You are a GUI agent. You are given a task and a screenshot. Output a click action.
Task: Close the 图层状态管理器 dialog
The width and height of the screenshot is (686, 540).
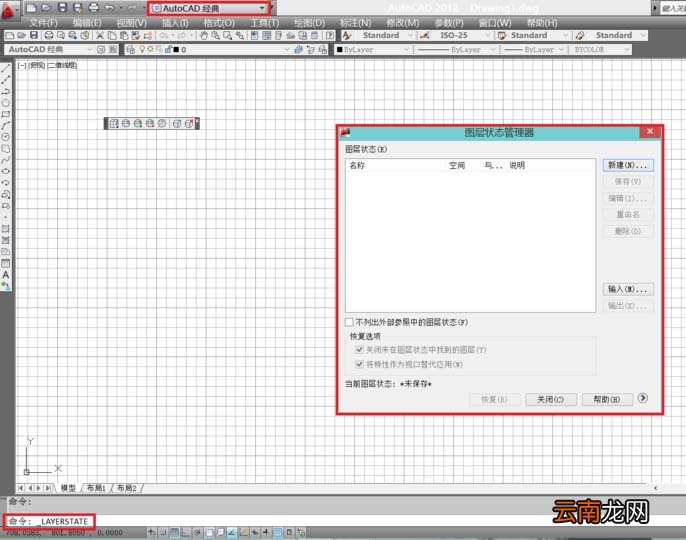click(650, 131)
